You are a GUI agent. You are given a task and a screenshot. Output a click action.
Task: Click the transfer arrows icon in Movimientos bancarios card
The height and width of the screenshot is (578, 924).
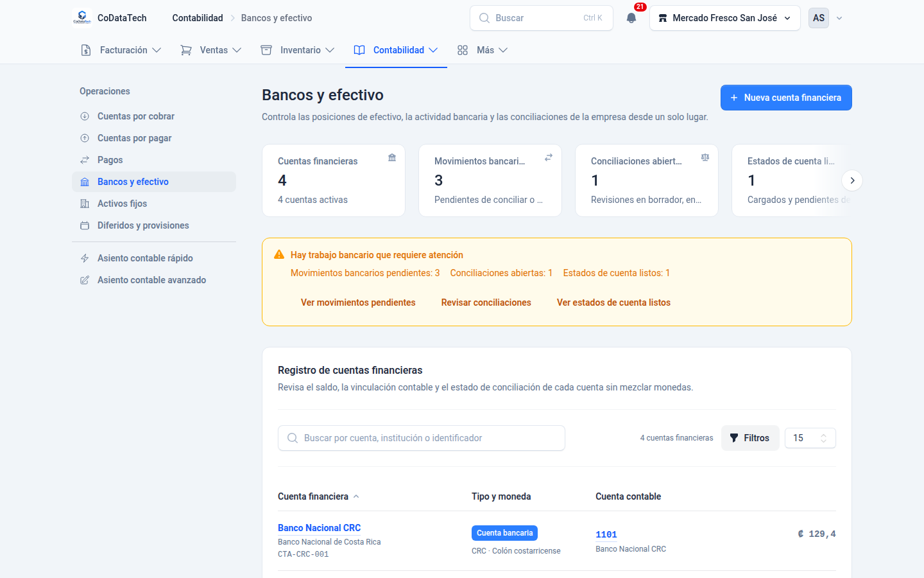(x=549, y=157)
